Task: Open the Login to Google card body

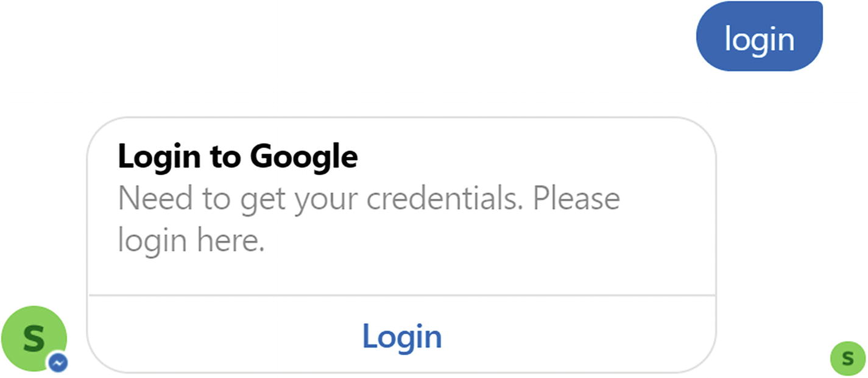Action: [402, 207]
